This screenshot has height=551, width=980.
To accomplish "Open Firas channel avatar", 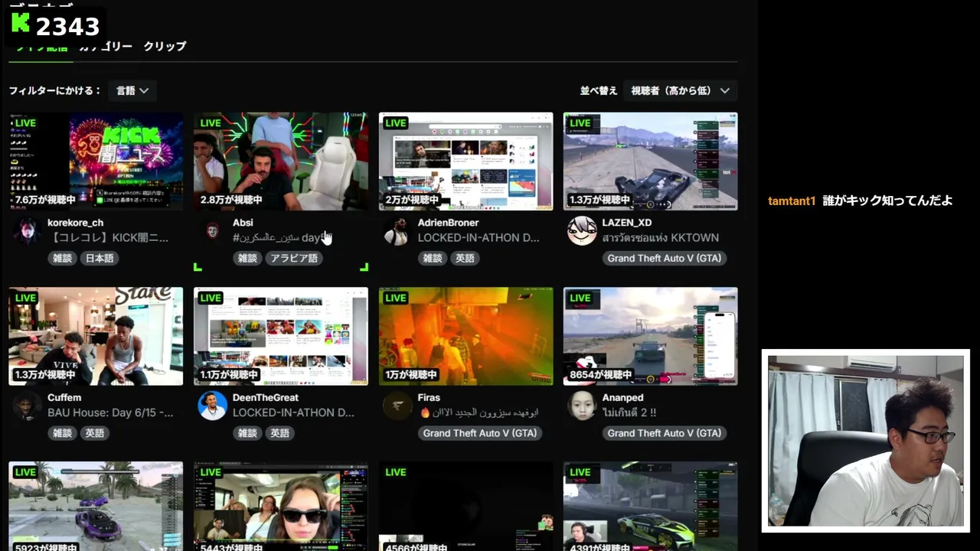I will (x=397, y=406).
